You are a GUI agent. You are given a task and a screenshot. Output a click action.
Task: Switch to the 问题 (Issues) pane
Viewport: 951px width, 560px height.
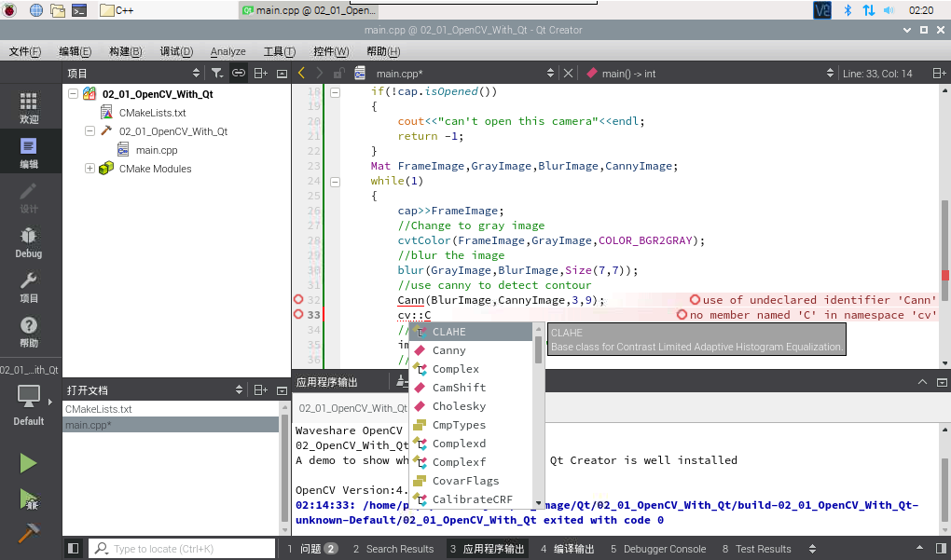click(x=313, y=549)
